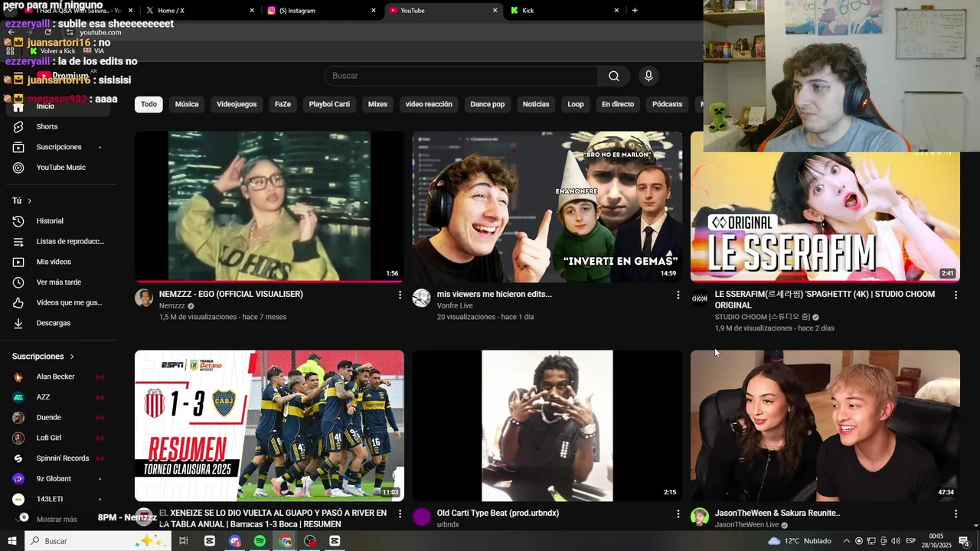Open options menu for Old Carti Type Beat video
The height and width of the screenshot is (551, 980).
(x=678, y=514)
